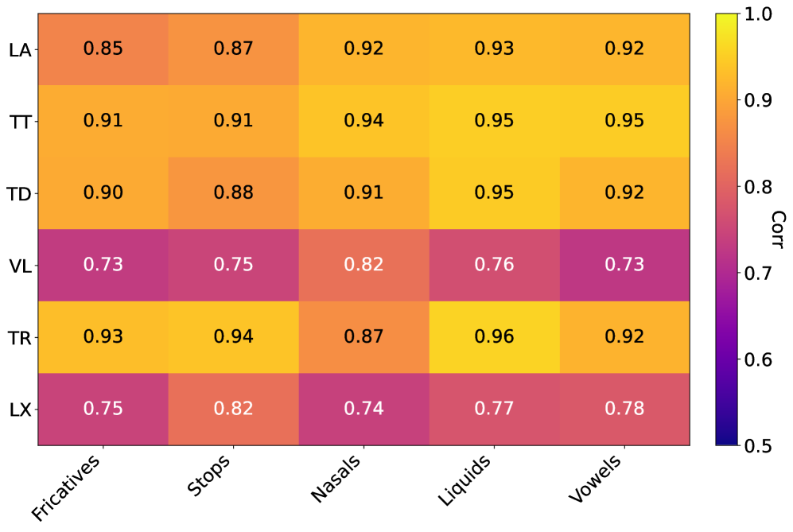Click the TR Nasals cell showing 0.87
Viewport: 793px width, 532px height.
click(363, 336)
